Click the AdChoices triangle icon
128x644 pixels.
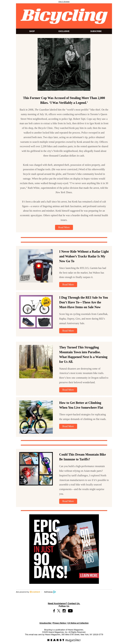click(55, 592)
